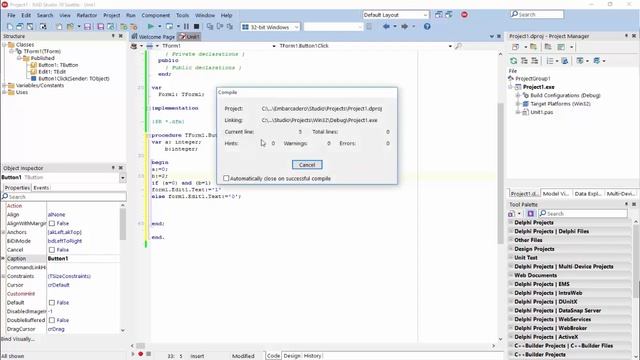The image size is (640, 360).
Task: Click the Run without debugging icon
Action: click(169, 27)
